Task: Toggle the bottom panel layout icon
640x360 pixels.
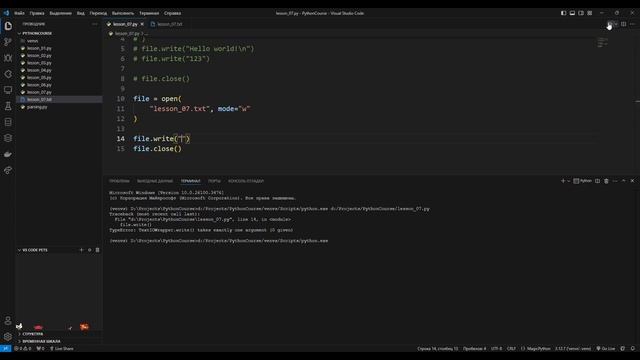Action: tap(572, 13)
